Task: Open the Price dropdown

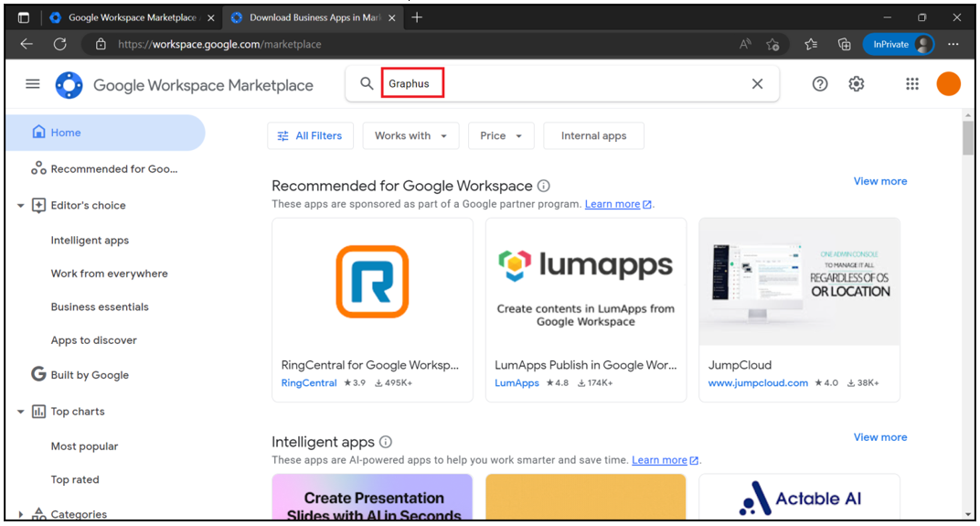Action: click(x=501, y=135)
